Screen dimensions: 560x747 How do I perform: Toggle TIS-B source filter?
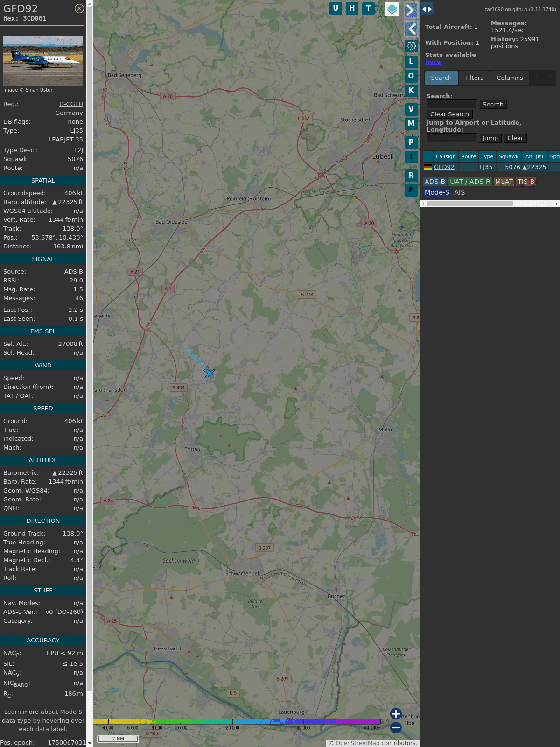click(x=526, y=182)
